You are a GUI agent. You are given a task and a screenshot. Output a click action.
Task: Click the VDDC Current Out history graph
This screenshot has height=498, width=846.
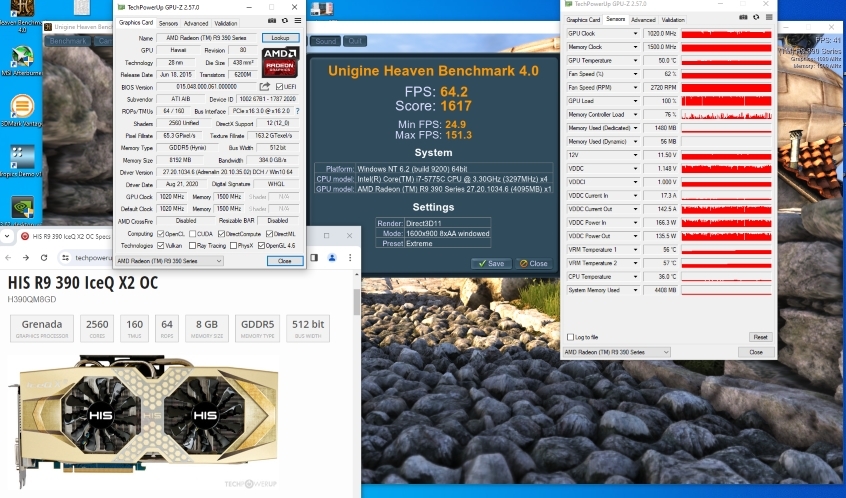click(x=726, y=209)
